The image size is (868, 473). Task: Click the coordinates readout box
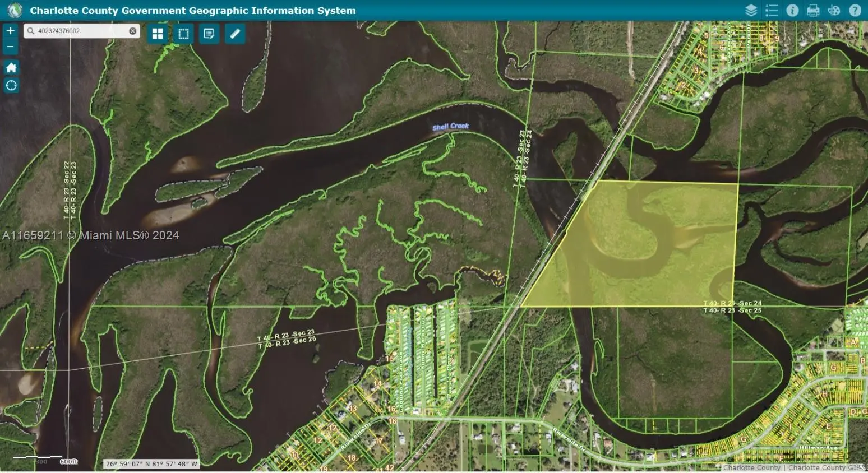point(151,464)
